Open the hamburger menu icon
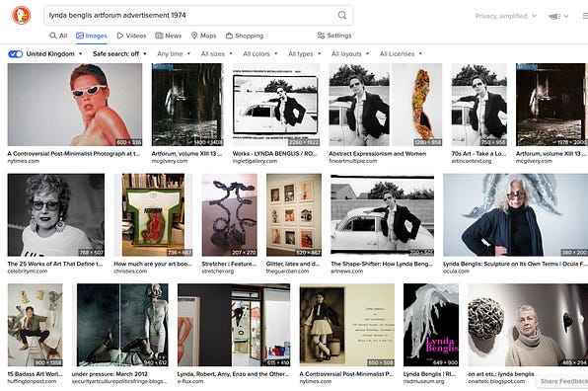Screen dimensions: 588x391 [585, 16]
